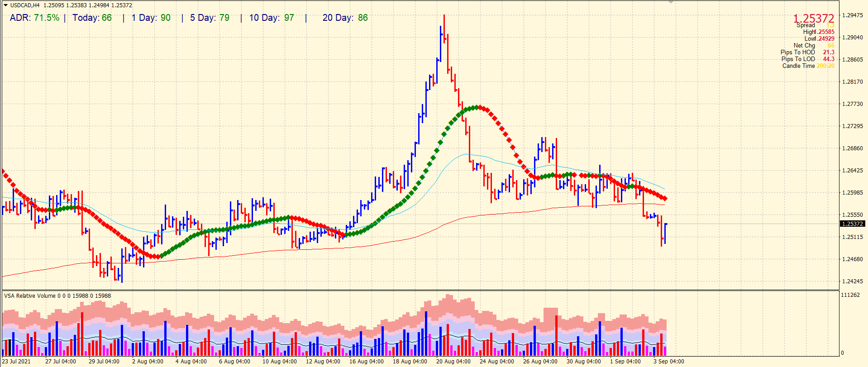Click the 1.24680 price axis label
This screenshot has height=367, width=868.
(852, 259)
